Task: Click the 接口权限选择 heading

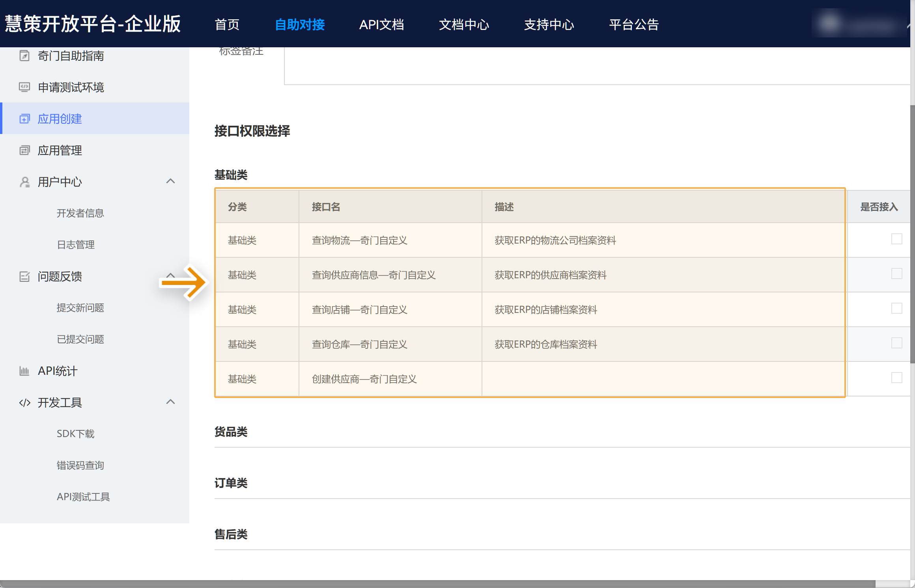Action: click(x=252, y=131)
